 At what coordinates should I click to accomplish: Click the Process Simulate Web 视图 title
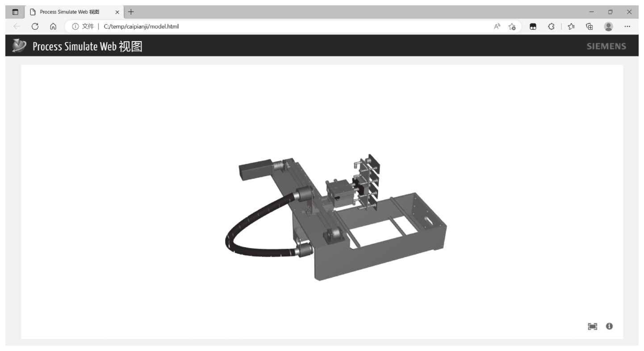pyautogui.click(x=88, y=46)
